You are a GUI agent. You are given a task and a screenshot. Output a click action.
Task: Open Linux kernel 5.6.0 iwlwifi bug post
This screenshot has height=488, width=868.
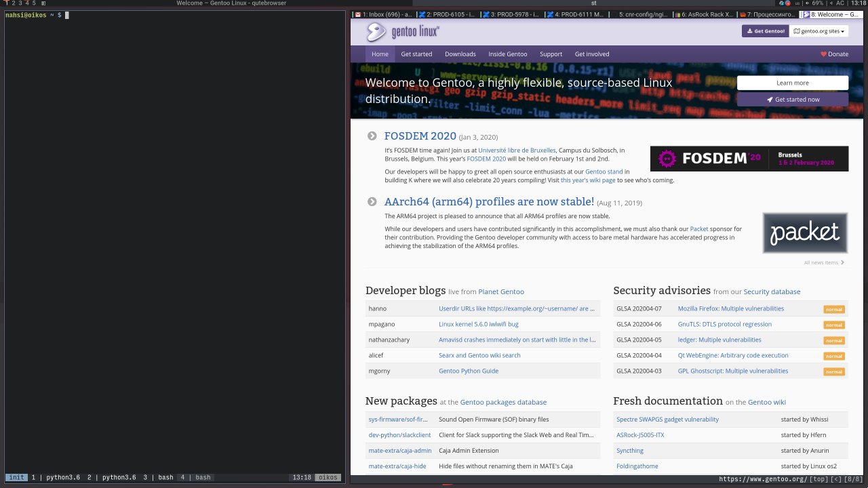(x=478, y=324)
